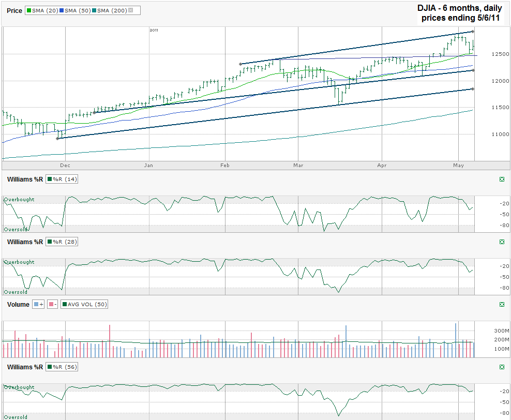Click the Feb label on the date axis

click(225, 165)
